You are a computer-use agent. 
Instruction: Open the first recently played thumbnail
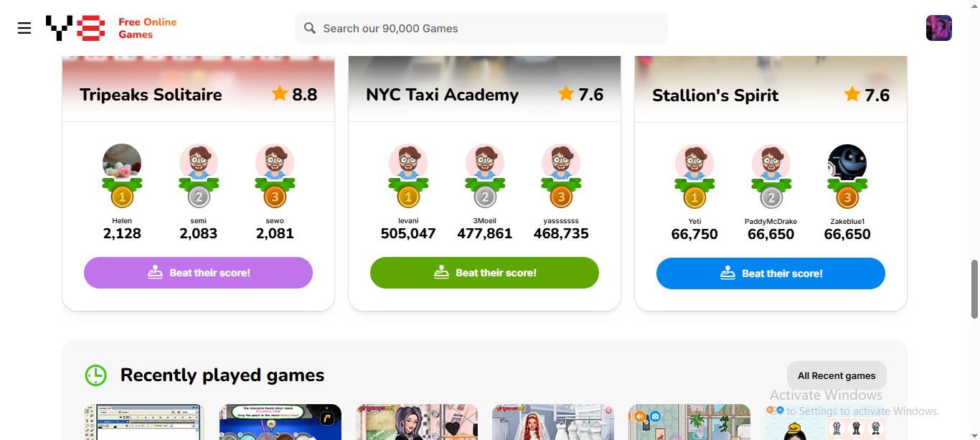coord(144,423)
